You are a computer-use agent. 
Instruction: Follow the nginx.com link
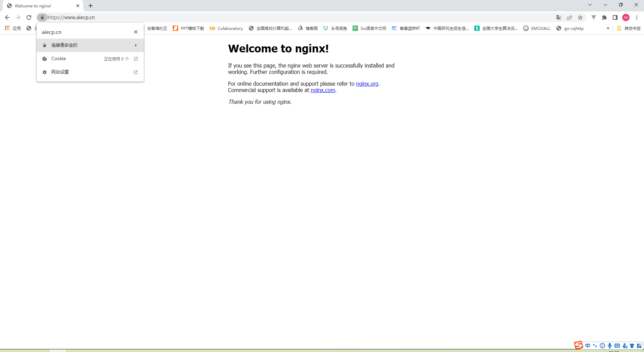click(x=323, y=90)
